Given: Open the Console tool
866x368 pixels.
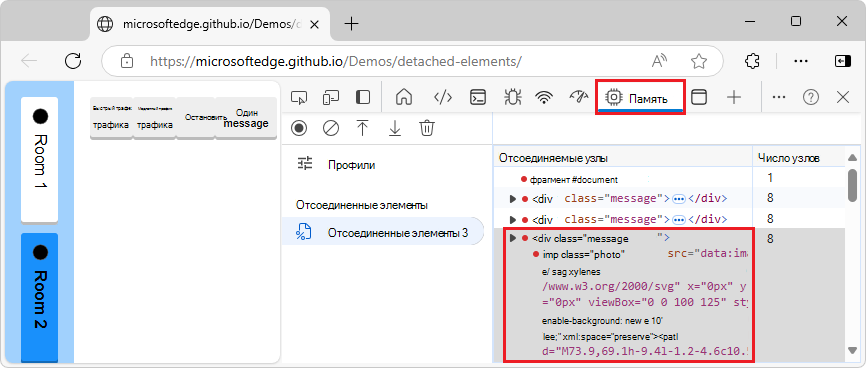Looking at the screenshot, I should coord(478,98).
